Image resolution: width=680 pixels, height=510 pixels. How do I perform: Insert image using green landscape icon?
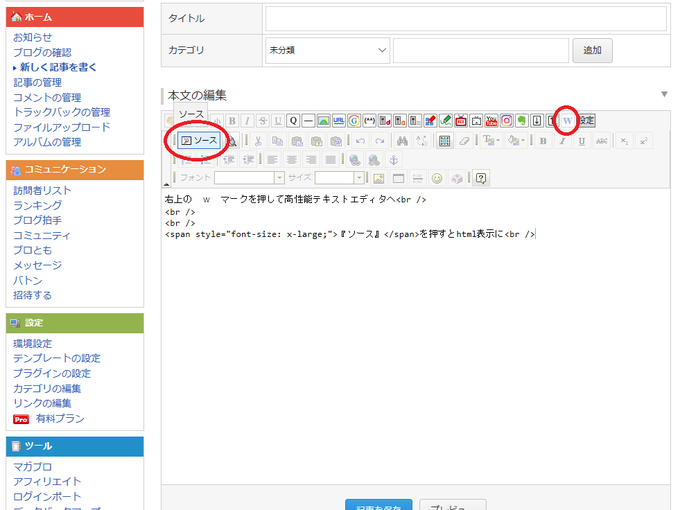click(324, 121)
